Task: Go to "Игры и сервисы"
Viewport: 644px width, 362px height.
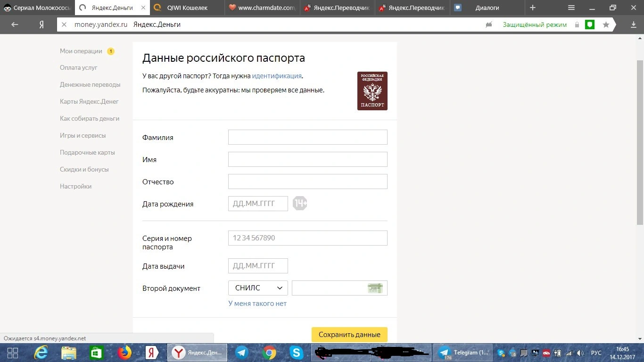Action: (83, 135)
